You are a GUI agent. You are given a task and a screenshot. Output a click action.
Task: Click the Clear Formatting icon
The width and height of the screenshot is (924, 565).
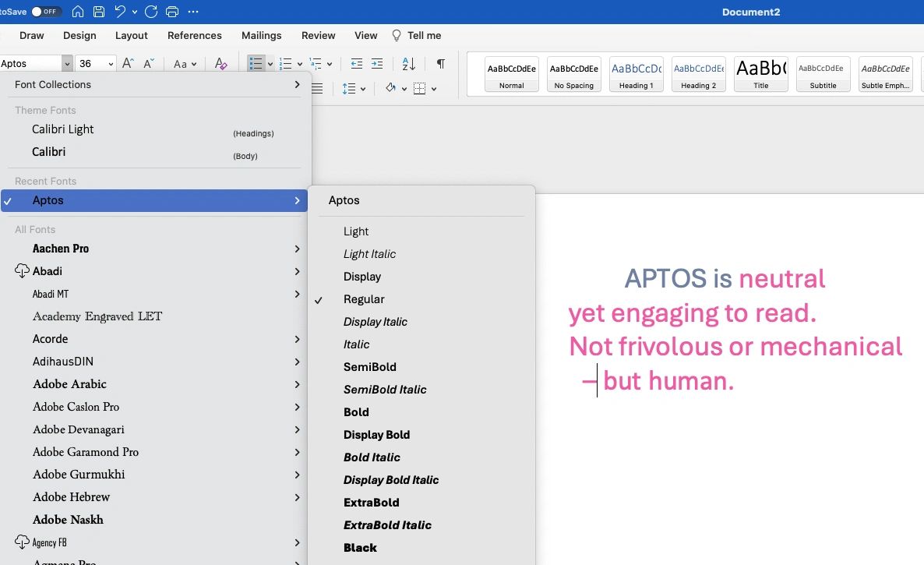[220, 64]
